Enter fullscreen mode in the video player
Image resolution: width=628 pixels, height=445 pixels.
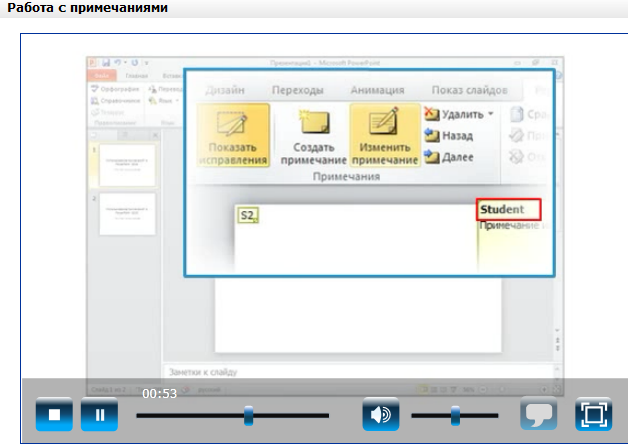(594, 414)
